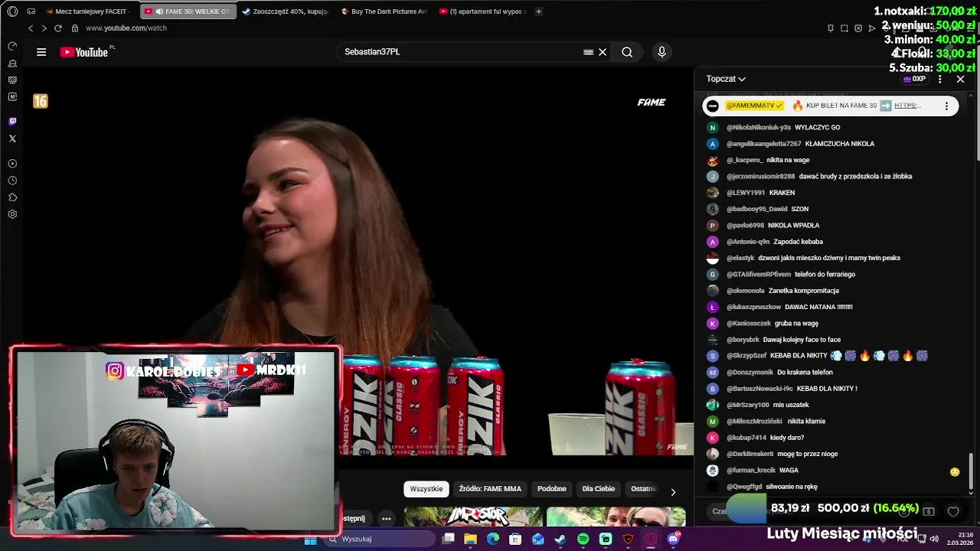Go back with the browser back arrow
Screen dimensions: 980x551
click(x=31, y=28)
